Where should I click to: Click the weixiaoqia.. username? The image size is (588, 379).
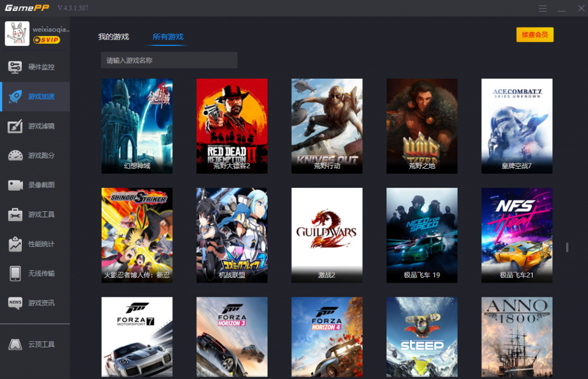point(51,29)
